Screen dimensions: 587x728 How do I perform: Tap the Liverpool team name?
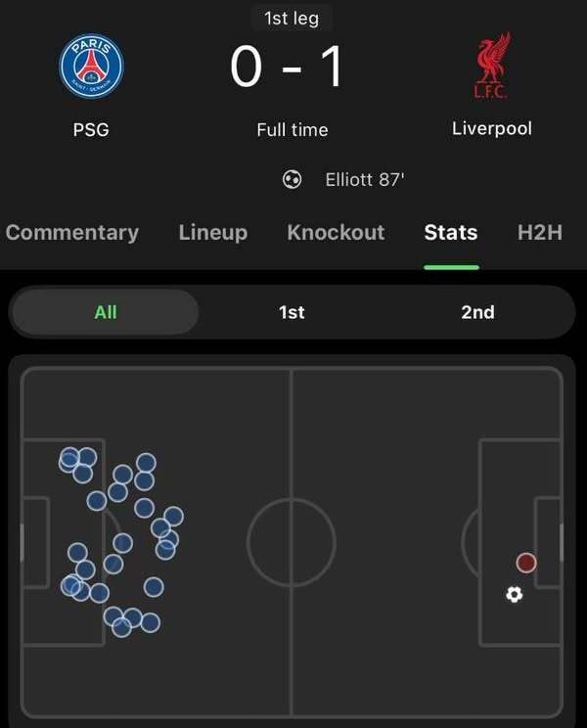(491, 128)
